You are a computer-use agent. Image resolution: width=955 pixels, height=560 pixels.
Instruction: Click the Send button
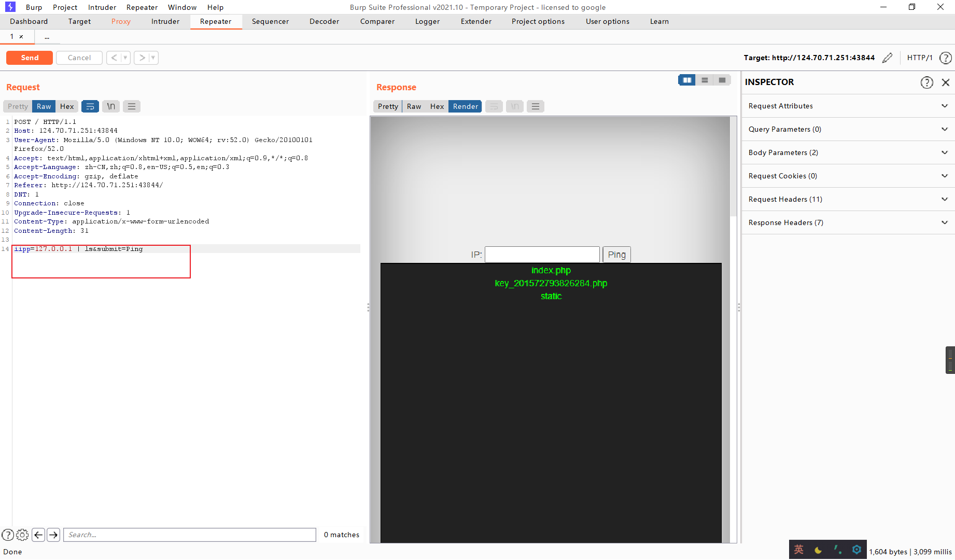(x=29, y=58)
